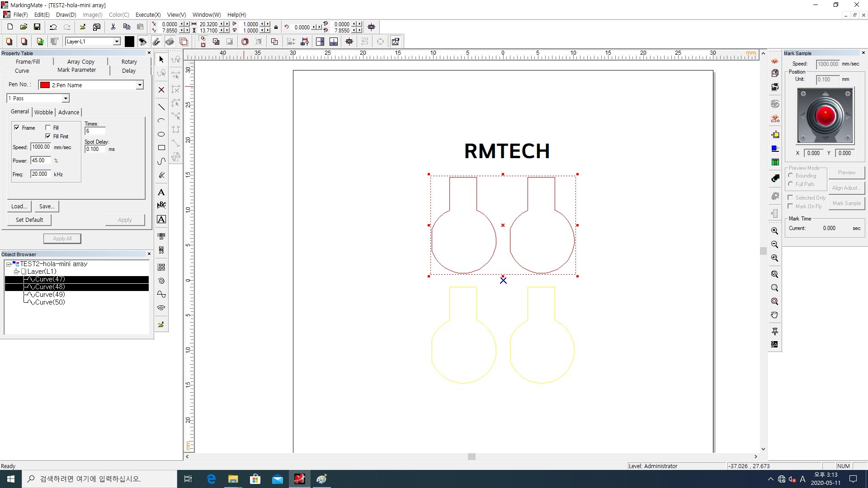Image resolution: width=868 pixels, height=488 pixels.
Task: Copy selection with the copy icon
Action: [127, 27]
